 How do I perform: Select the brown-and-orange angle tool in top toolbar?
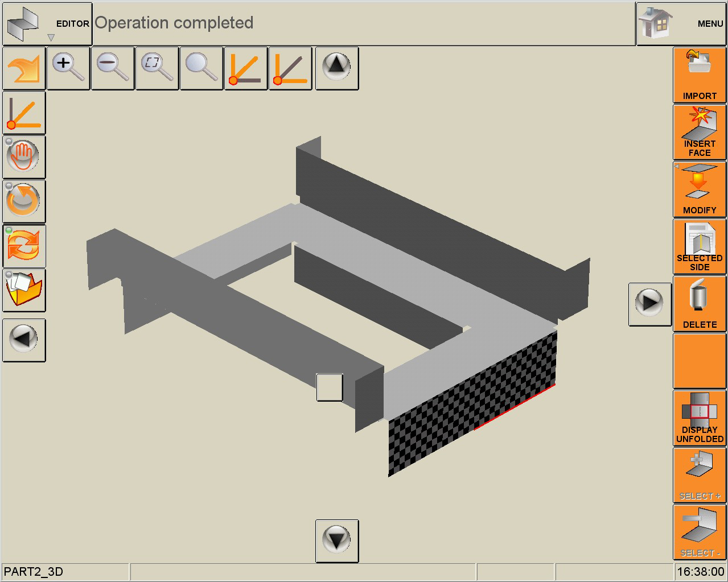(290, 69)
